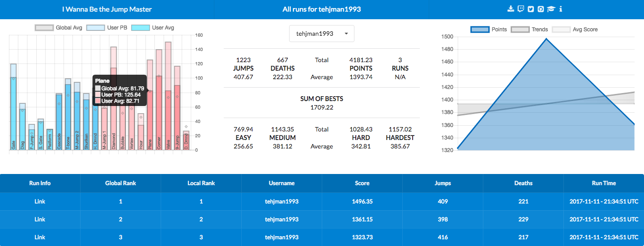
Task: Toggle the Global Avg legend series
Action: click(59, 28)
